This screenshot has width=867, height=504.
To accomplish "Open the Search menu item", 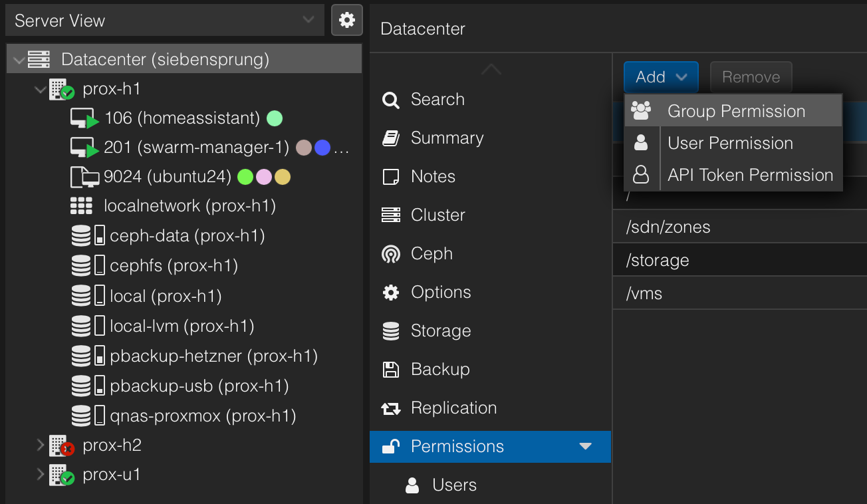I will tap(490, 100).
